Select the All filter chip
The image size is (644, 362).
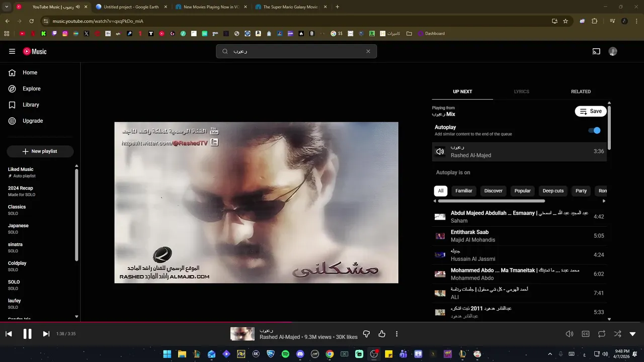pyautogui.click(x=441, y=191)
